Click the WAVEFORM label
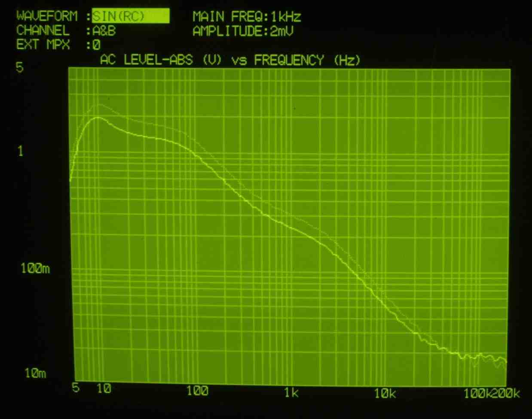This screenshot has width=532, height=419. pyautogui.click(x=47, y=16)
